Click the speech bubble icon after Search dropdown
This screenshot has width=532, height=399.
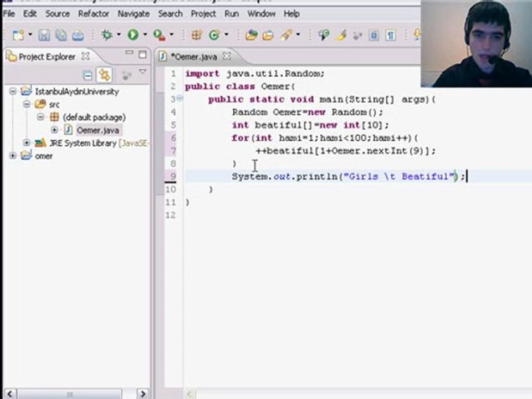[324, 34]
